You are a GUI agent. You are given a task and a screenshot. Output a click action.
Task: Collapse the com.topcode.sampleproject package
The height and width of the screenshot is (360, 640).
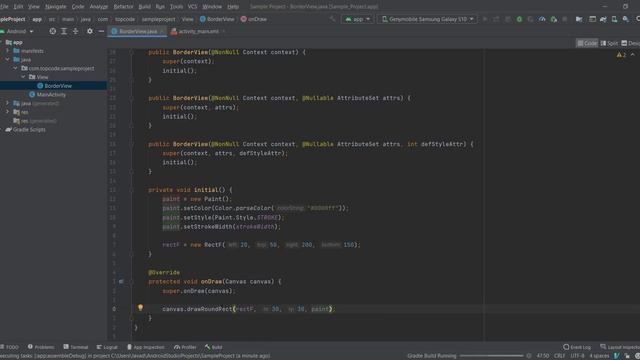tap(15, 68)
